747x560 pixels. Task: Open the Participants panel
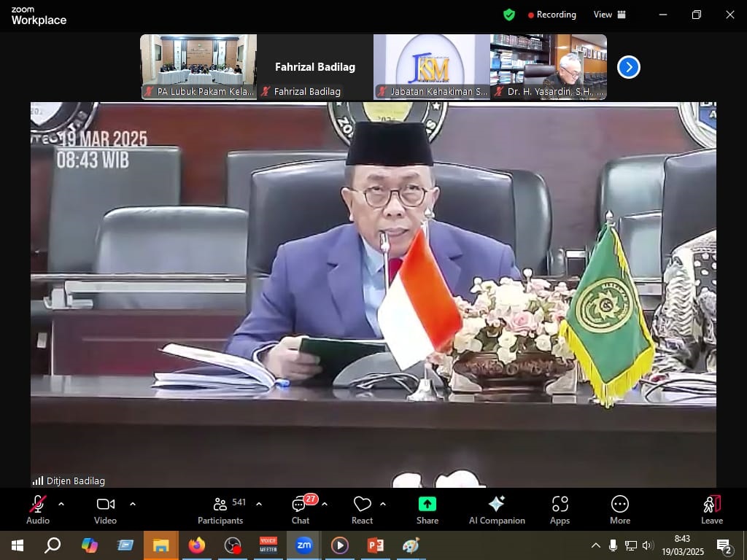(x=220, y=510)
